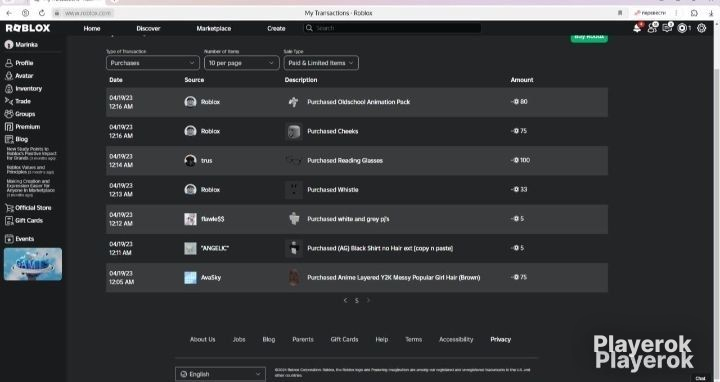
Task: Open Events from the sidebar
Action: tap(24, 239)
